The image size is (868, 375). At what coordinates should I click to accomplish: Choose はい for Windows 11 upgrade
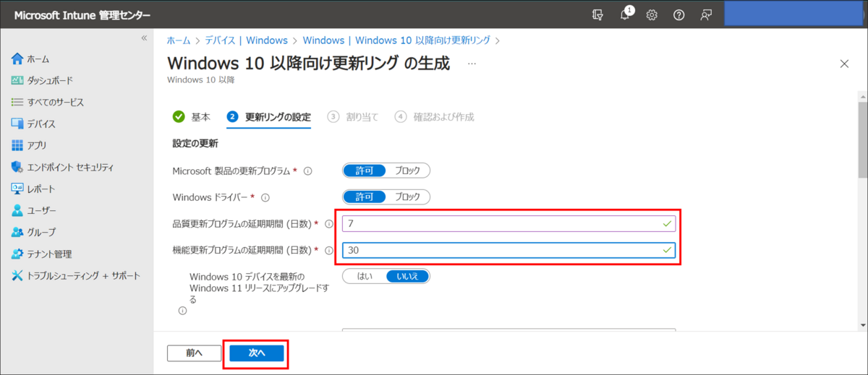pos(365,276)
